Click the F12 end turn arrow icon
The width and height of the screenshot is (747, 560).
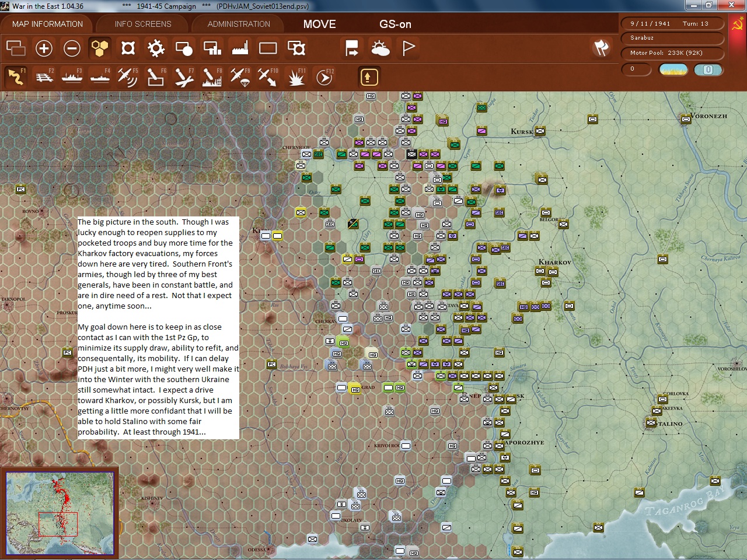tap(324, 76)
